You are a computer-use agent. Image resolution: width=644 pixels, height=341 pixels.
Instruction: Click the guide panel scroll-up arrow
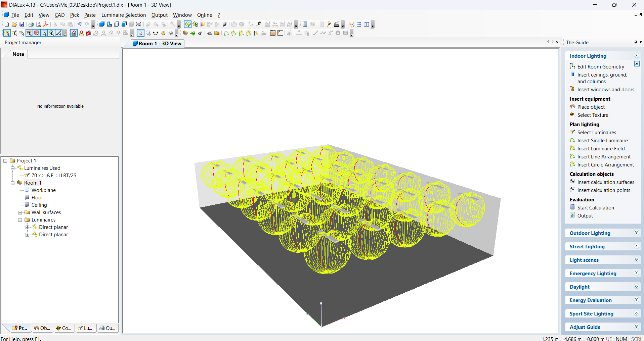tap(637, 64)
